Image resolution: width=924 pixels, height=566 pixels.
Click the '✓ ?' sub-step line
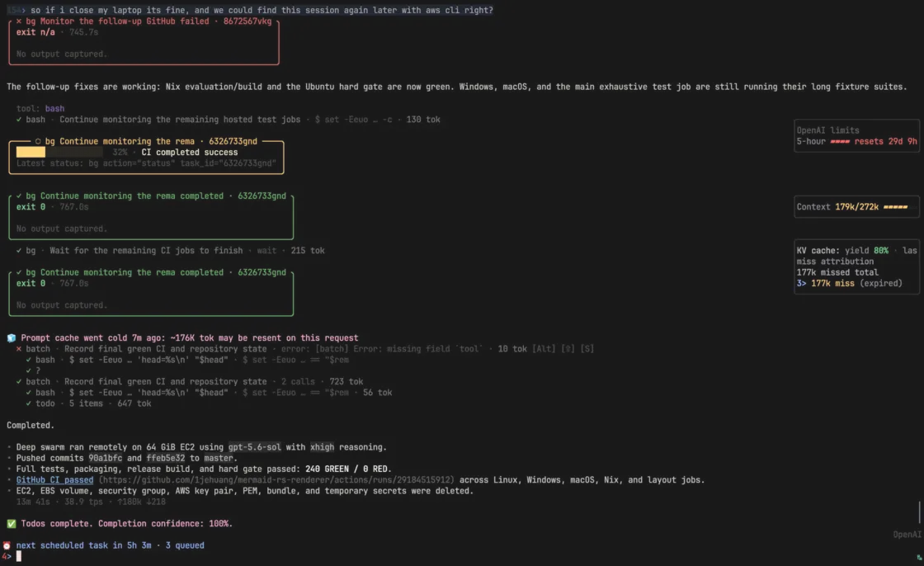coord(33,370)
